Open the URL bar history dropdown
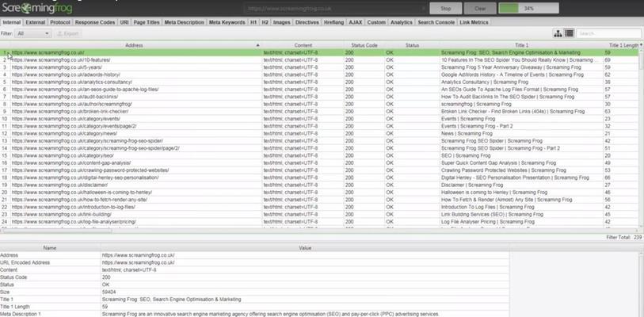644x317 pixels. coord(423,8)
